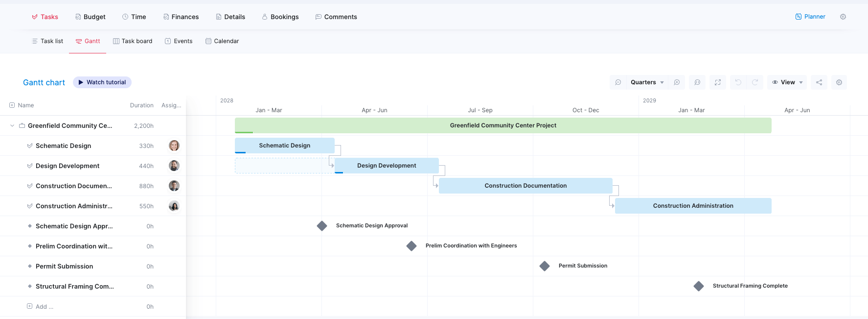The width and height of the screenshot is (868, 319).
Task: Zoom in the Gantt timeline
Action: point(677,82)
